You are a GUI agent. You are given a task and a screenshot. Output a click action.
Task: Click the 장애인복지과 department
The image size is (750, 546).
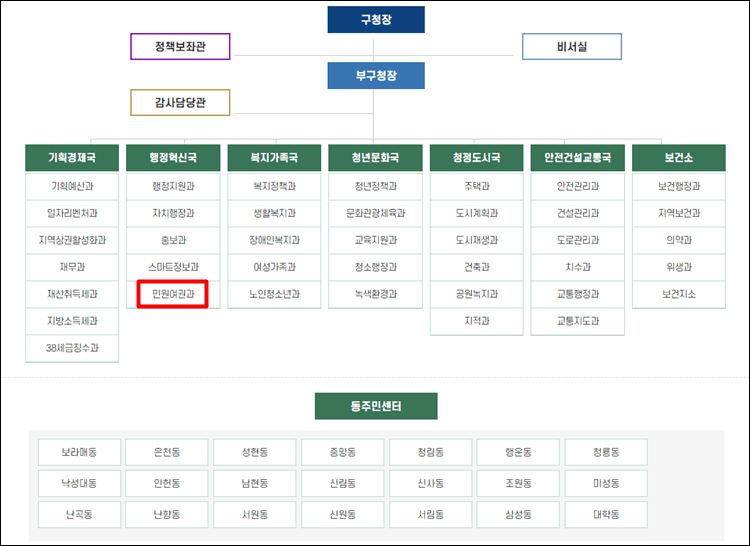(275, 240)
